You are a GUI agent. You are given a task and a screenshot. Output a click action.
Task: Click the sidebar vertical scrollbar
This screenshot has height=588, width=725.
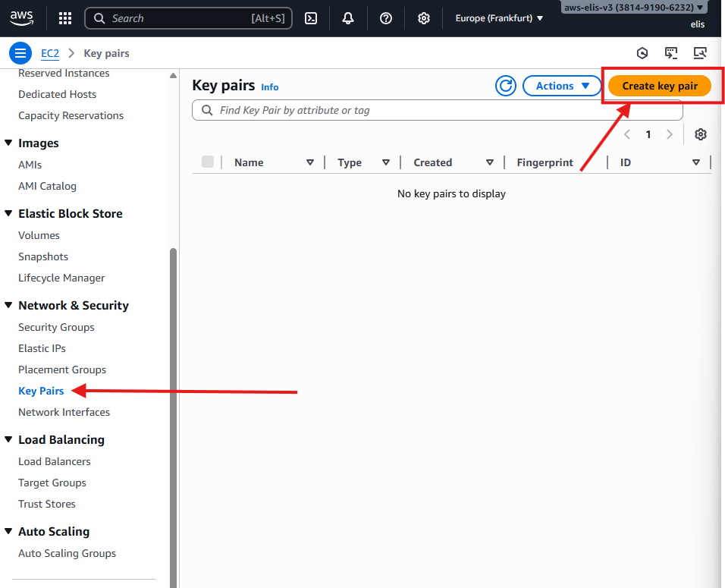click(173, 379)
